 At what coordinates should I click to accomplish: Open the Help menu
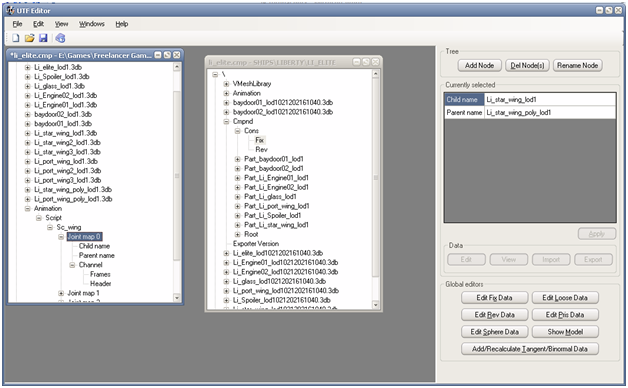pos(122,24)
